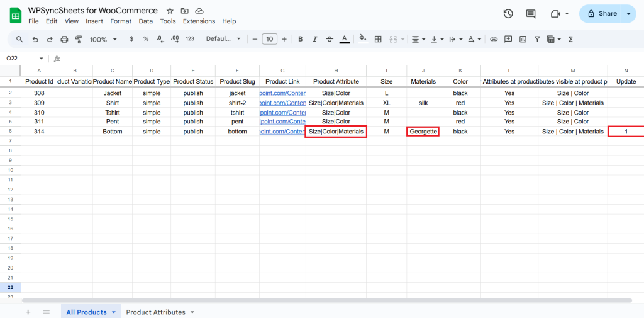Screen dimensions: 644x318
Task: Click the document title WPSyncSheets for WooCommerce
Action: tap(93, 10)
